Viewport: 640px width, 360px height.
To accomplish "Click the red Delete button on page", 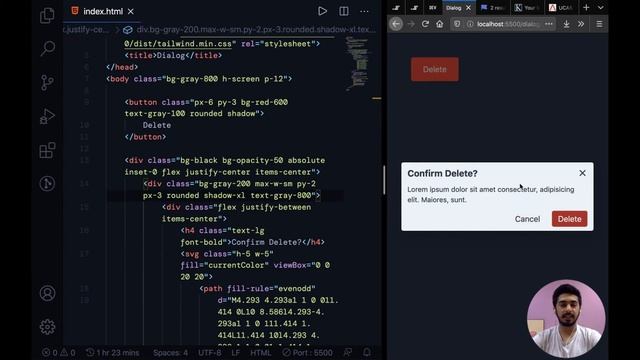I will click(x=435, y=69).
